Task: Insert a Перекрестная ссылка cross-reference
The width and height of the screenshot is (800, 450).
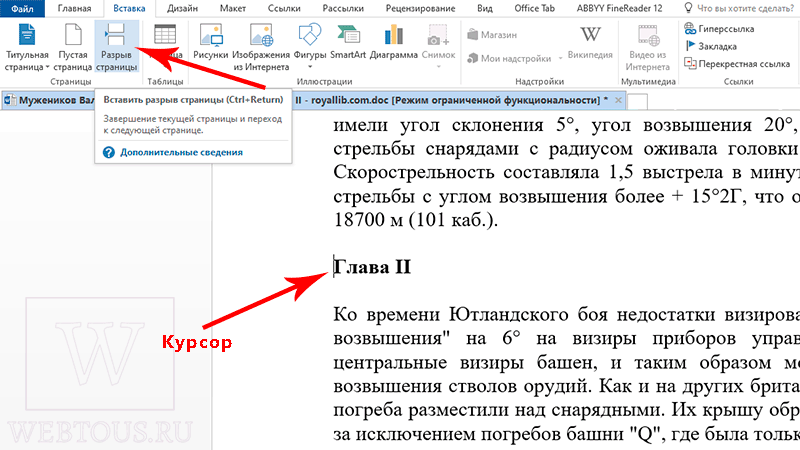Action: pos(737,64)
